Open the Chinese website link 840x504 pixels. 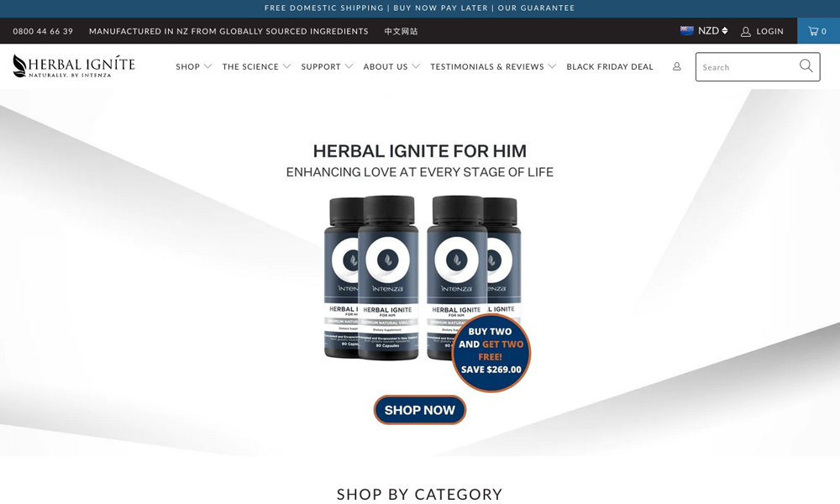(401, 32)
